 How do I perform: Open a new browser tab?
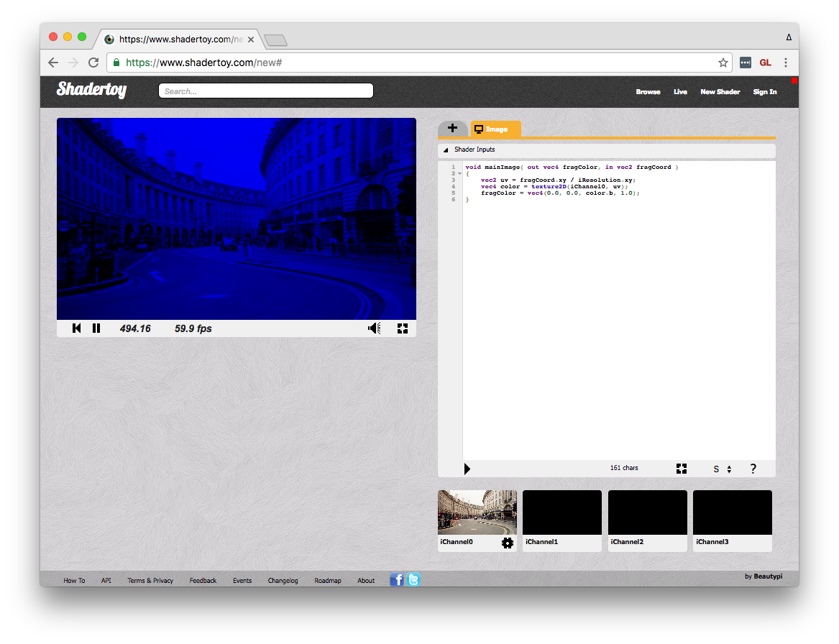(x=275, y=40)
